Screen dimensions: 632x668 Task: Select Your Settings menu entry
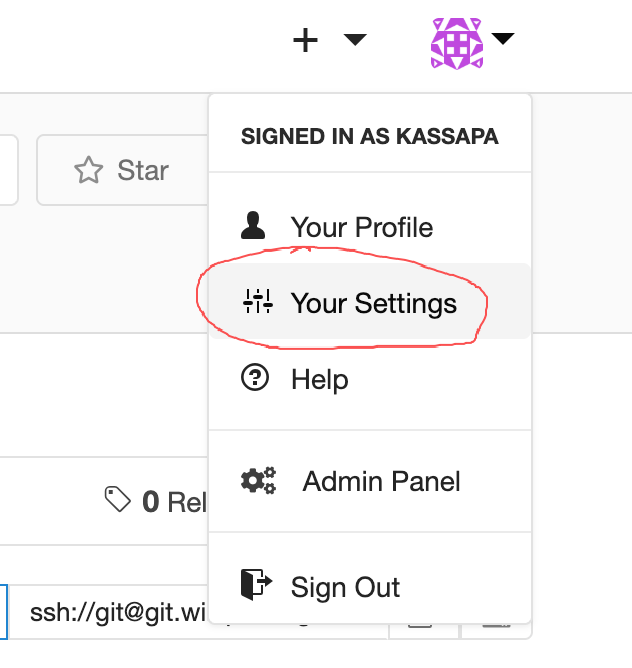pyautogui.click(x=373, y=303)
